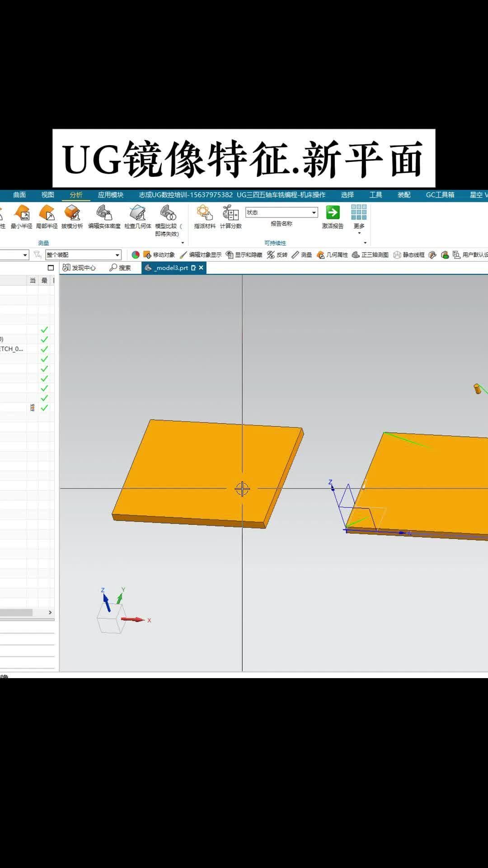Open 编辑实体密度 edit solid density

pos(104,217)
